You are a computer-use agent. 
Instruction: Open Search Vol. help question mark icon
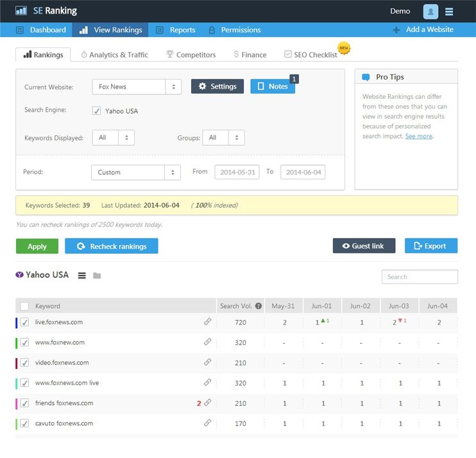coord(259,306)
